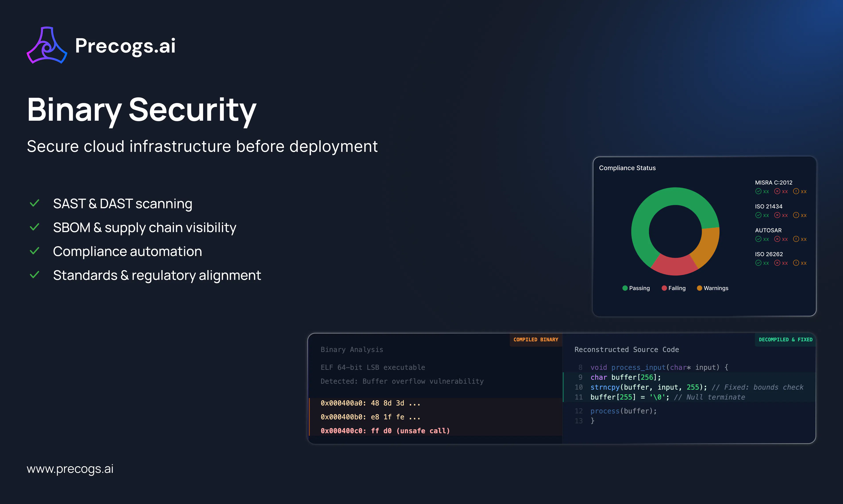Click the DECOMPILED & FIXED badge
The height and width of the screenshot is (504, 843).
point(785,340)
